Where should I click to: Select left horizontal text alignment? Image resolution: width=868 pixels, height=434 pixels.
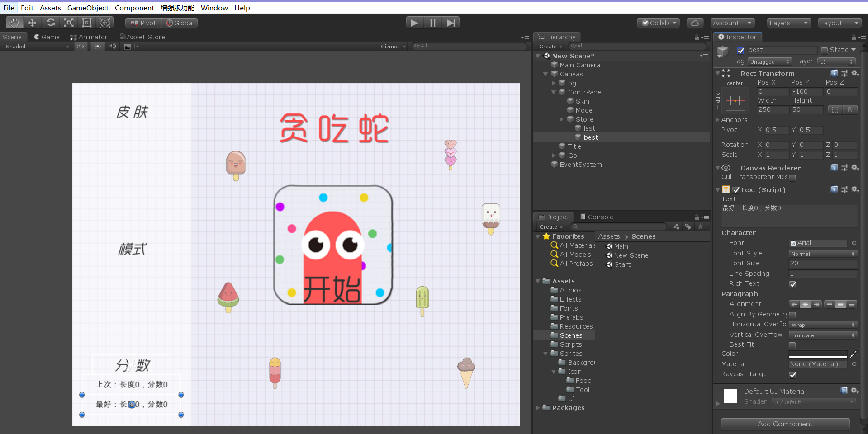[794, 304]
